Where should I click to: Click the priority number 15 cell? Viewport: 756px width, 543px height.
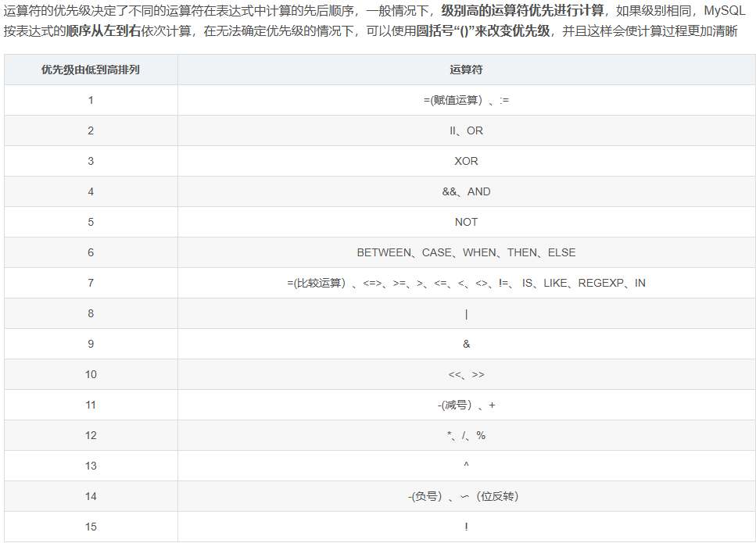(91, 527)
